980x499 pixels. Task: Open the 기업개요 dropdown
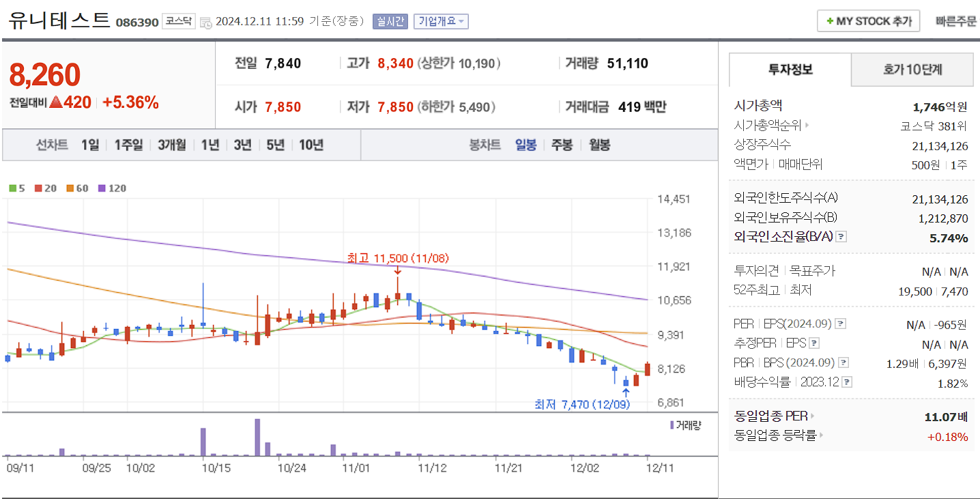point(441,21)
